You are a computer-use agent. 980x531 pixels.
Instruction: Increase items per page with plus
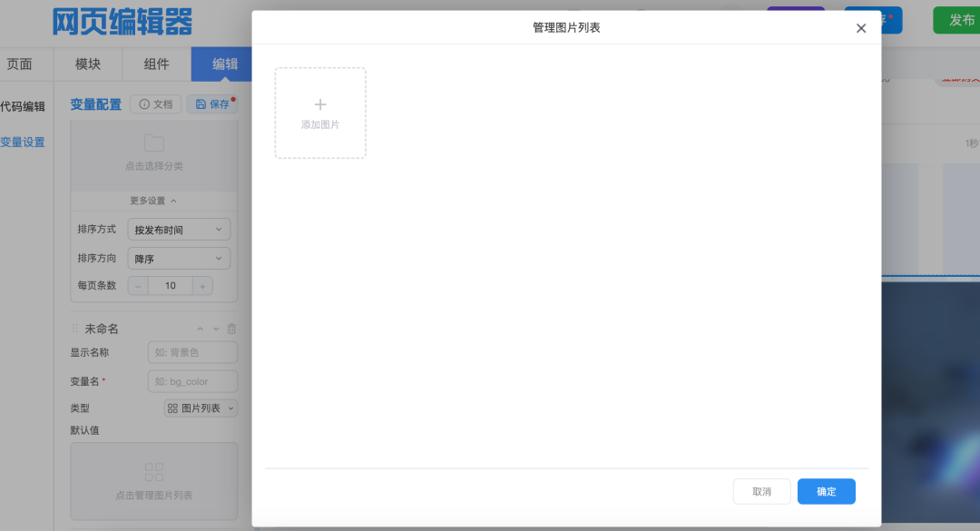pos(202,286)
